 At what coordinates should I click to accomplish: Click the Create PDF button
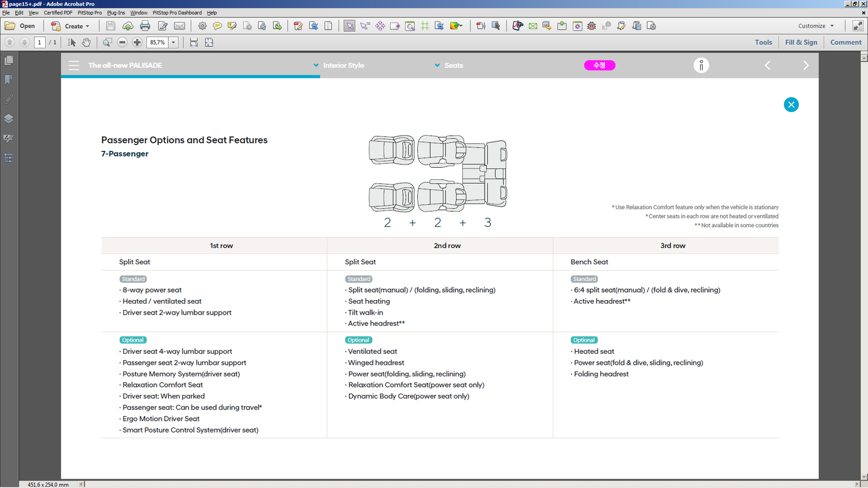[x=71, y=26]
